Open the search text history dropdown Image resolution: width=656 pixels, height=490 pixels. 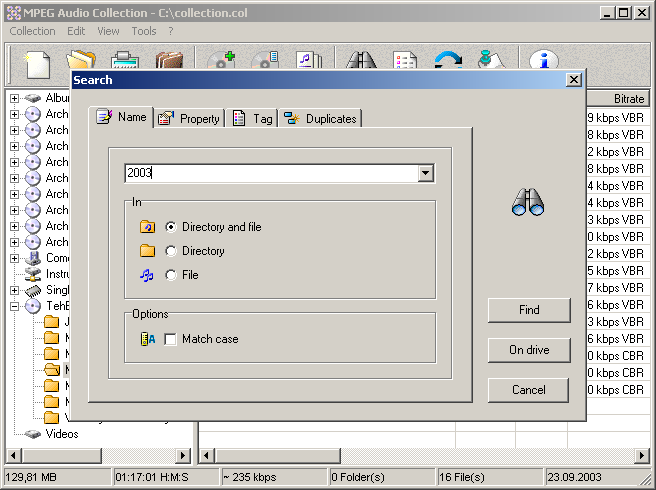(x=425, y=173)
